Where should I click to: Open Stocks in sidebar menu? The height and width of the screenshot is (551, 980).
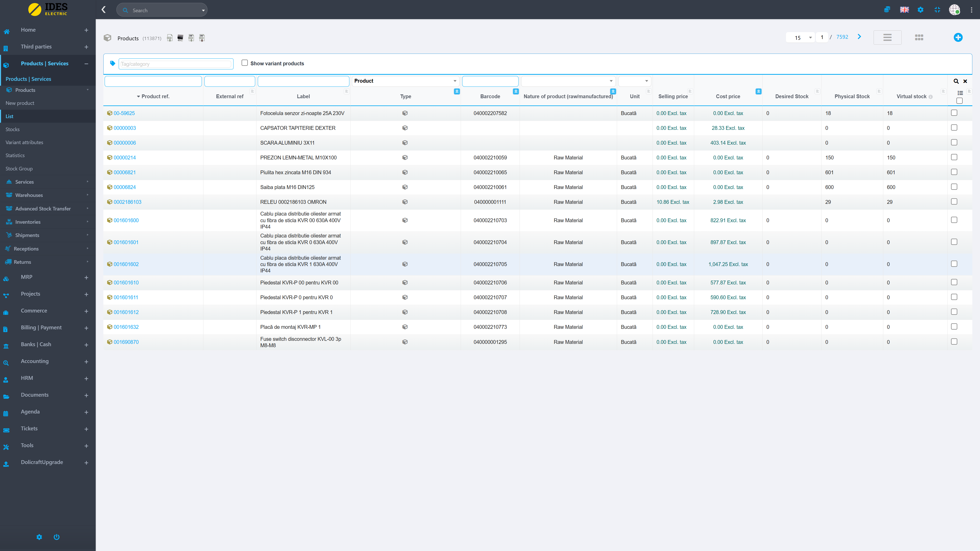point(13,129)
